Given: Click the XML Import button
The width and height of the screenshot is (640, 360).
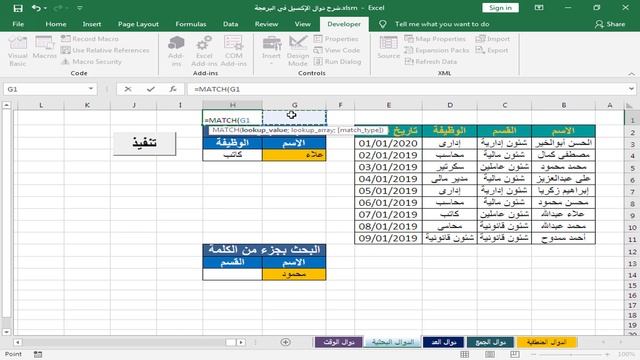Looking at the screenshot, I should click(493, 39).
